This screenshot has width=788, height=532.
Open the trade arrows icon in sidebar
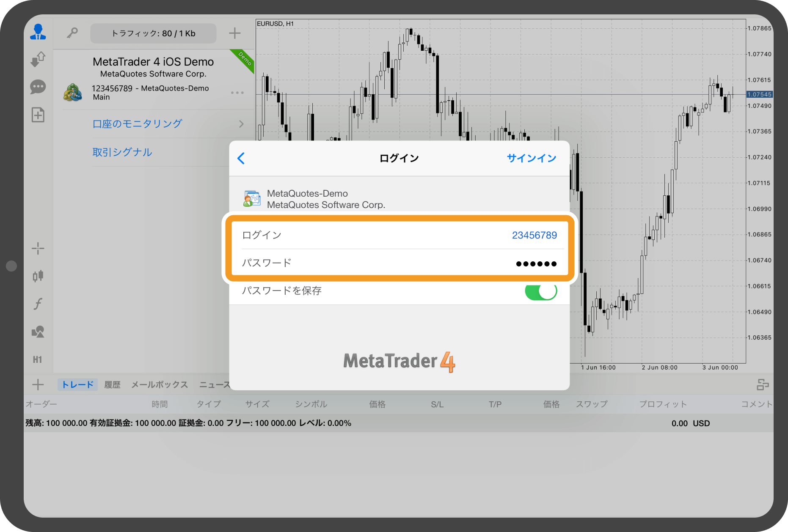[x=38, y=59]
